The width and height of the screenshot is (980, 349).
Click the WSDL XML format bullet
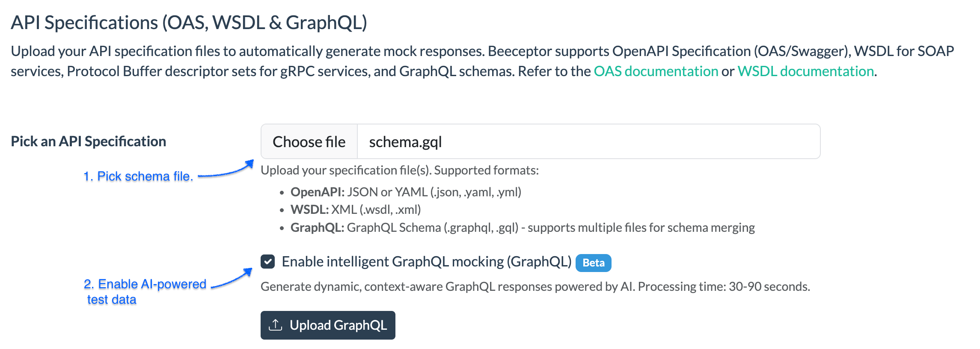click(x=355, y=210)
